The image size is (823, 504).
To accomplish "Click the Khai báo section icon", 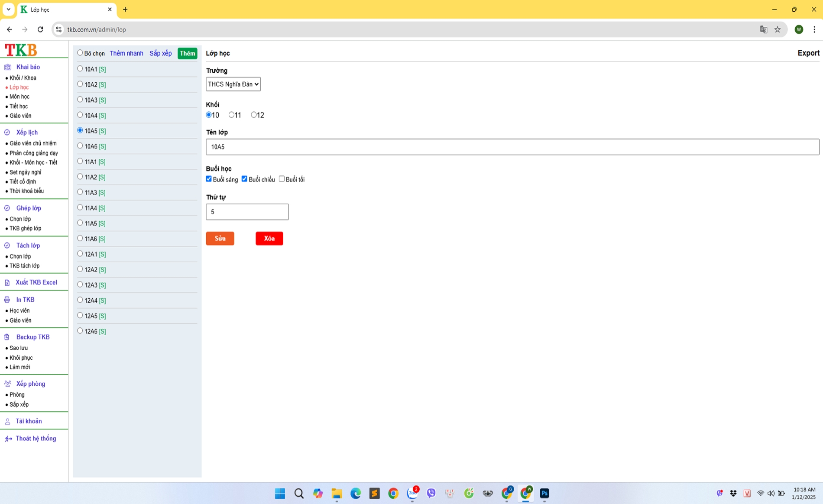I will [x=7, y=67].
